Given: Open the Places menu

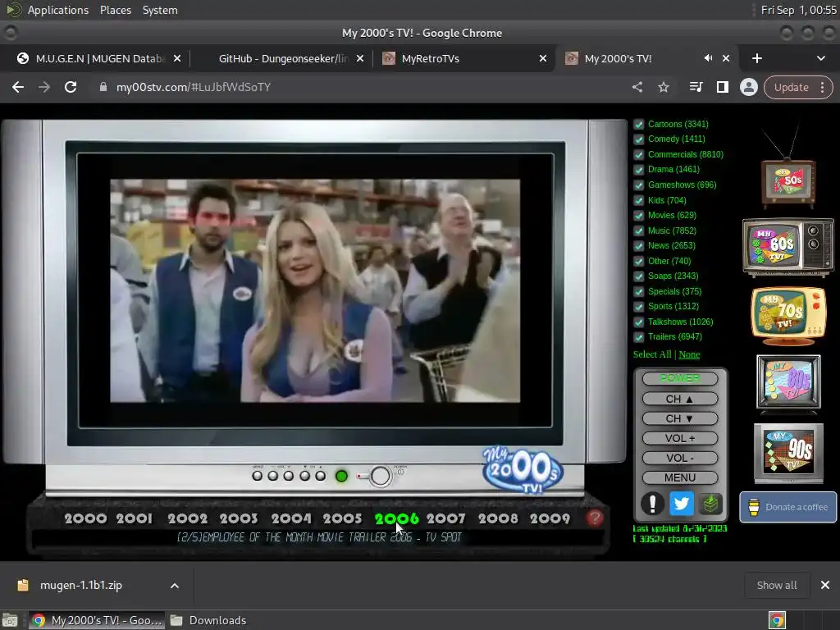Looking at the screenshot, I should 115,10.
